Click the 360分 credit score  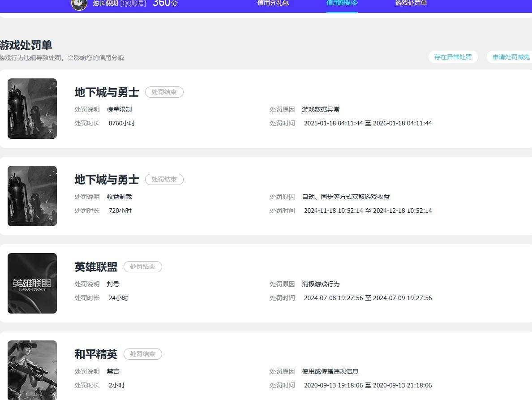pyautogui.click(x=165, y=4)
